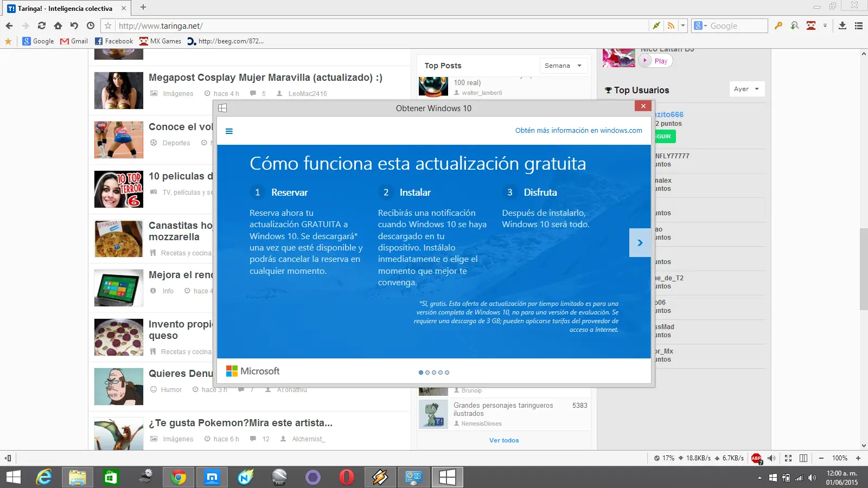Image resolution: width=868 pixels, height=488 pixels.
Task: Select first slide indicator dot in dialog
Action: click(421, 373)
